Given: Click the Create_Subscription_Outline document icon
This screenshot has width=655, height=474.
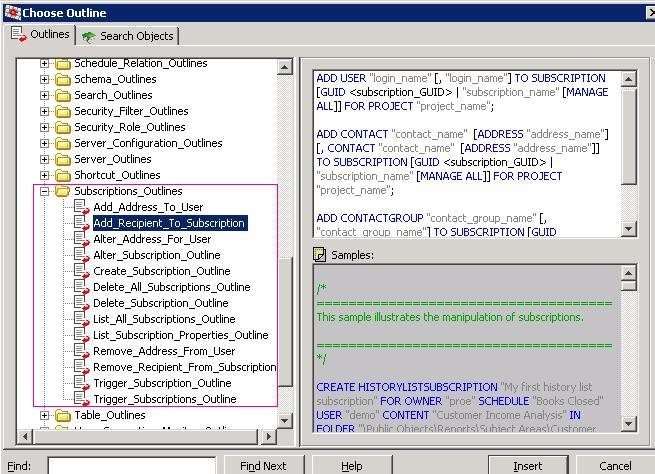Looking at the screenshot, I should click(81, 271).
